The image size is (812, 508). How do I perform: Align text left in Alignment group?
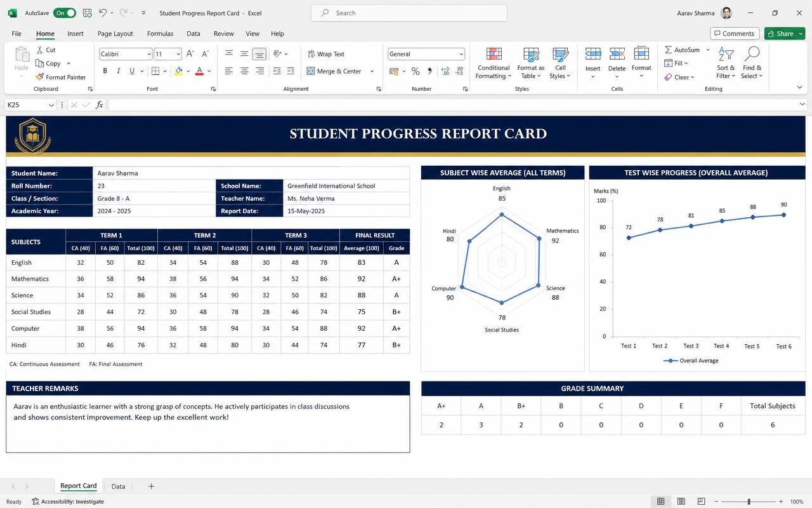pyautogui.click(x=228, y=71)
